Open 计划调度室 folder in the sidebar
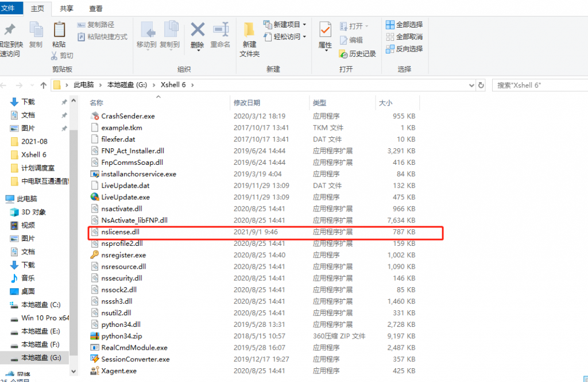 [x=38, y=168]
